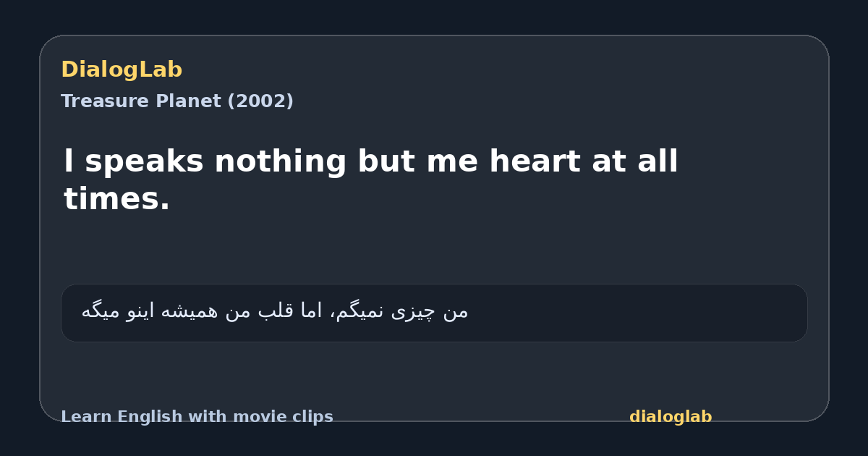Click "Learn English with movie clips" footer text

[197, 417]
